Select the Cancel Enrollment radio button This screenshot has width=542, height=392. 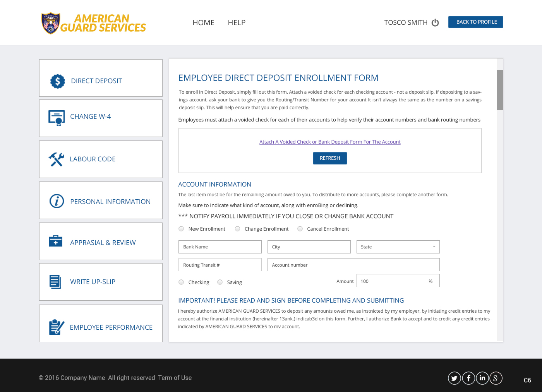pos(300,229)
